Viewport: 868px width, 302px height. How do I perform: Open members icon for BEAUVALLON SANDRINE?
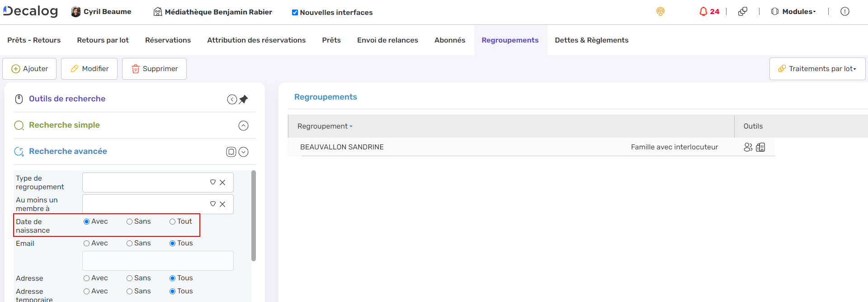pos(748,147)
